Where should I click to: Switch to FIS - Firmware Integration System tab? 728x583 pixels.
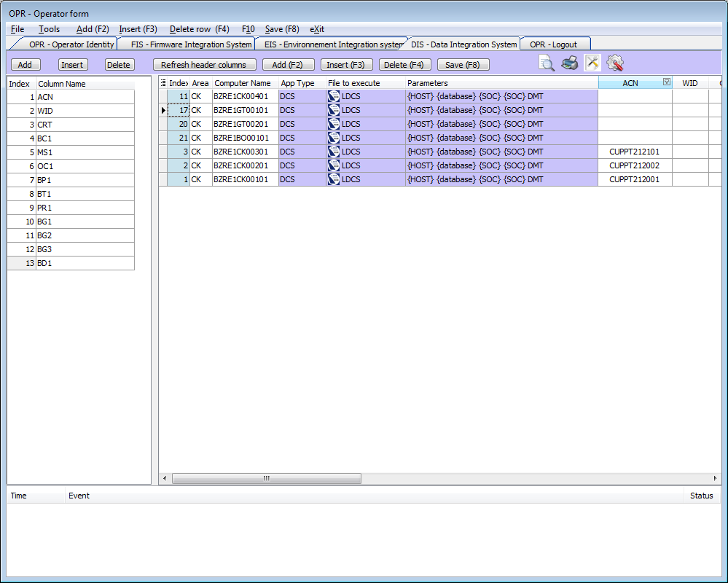tap(191, 44)
